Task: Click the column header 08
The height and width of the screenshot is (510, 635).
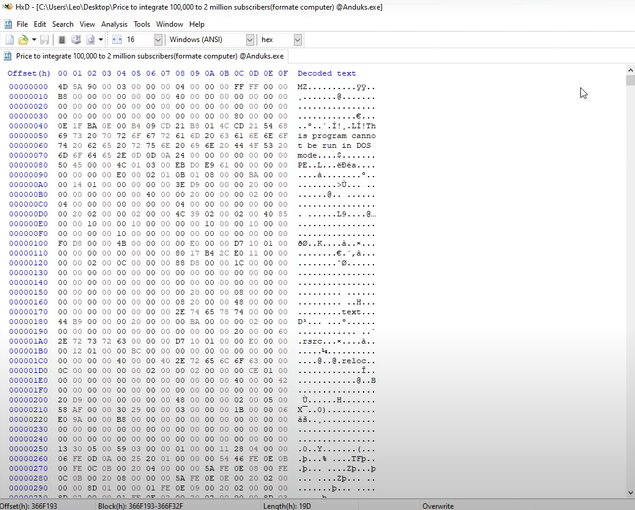Action: click(180, 73)
